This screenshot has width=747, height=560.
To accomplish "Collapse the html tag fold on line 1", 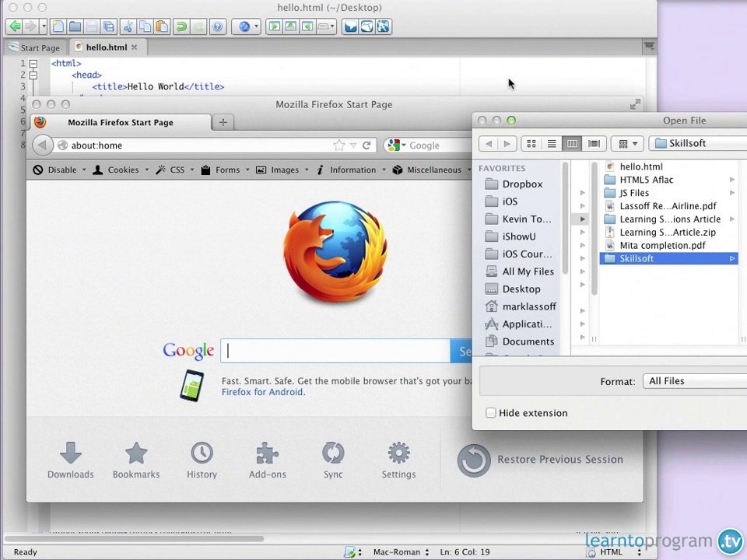I will [x=33, y=63].
